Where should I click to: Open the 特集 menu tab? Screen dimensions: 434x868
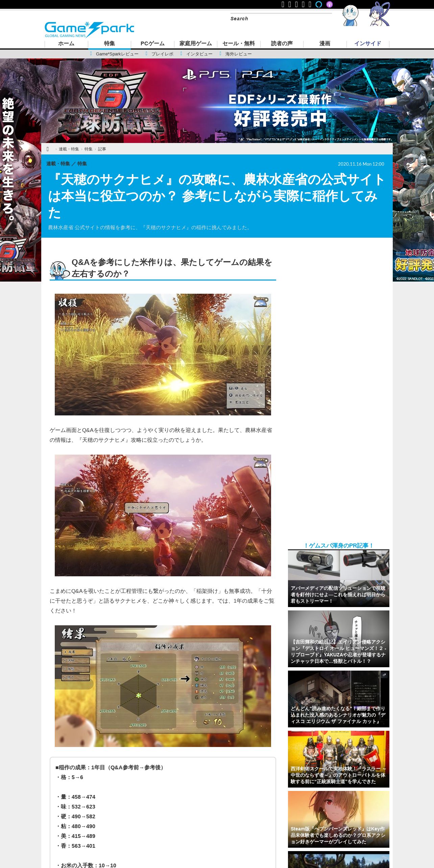point(110,44)
